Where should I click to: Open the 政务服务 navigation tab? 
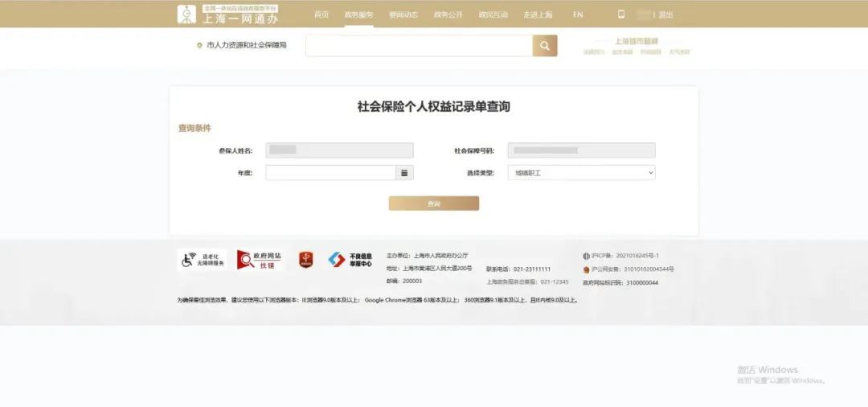click(358, 15)
